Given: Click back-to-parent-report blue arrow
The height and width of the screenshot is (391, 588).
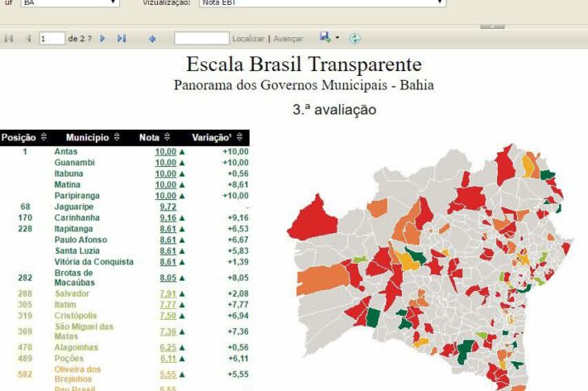Looking at the screenshot, I should (x=152, y=39).
